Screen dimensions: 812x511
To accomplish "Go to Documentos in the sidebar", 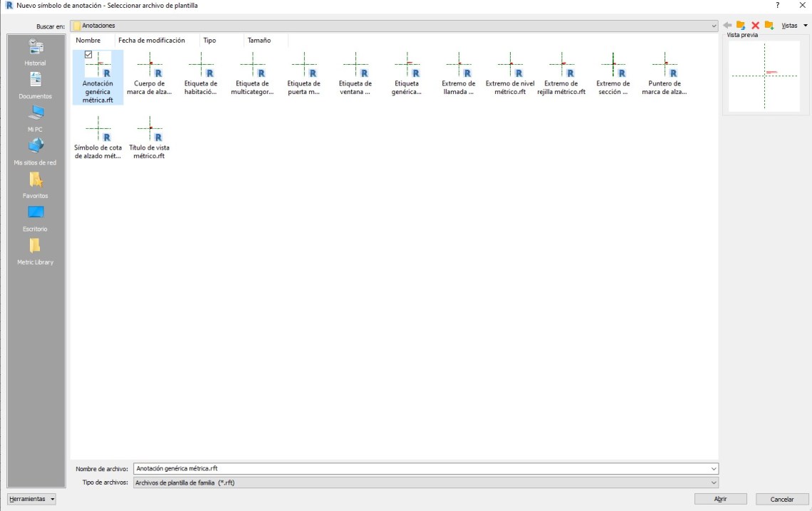I will pyautogui.click(x=36, y=85).
